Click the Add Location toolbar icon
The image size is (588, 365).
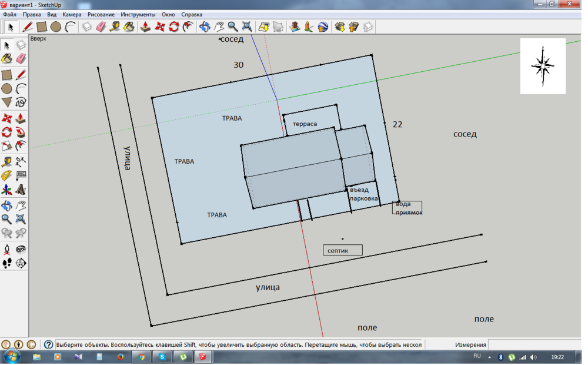(263, 26)
